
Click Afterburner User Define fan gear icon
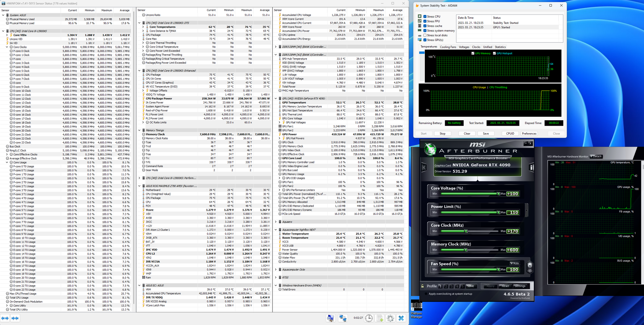530,267
